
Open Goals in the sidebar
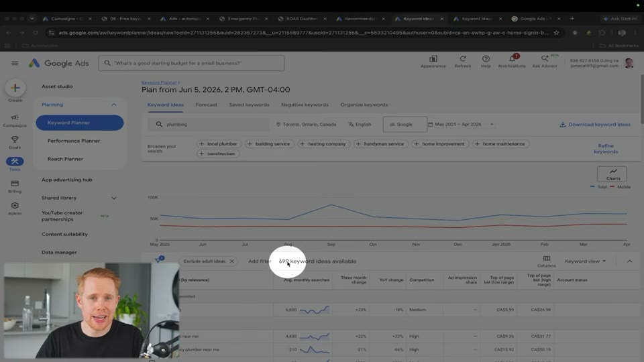tap(15, 142)
